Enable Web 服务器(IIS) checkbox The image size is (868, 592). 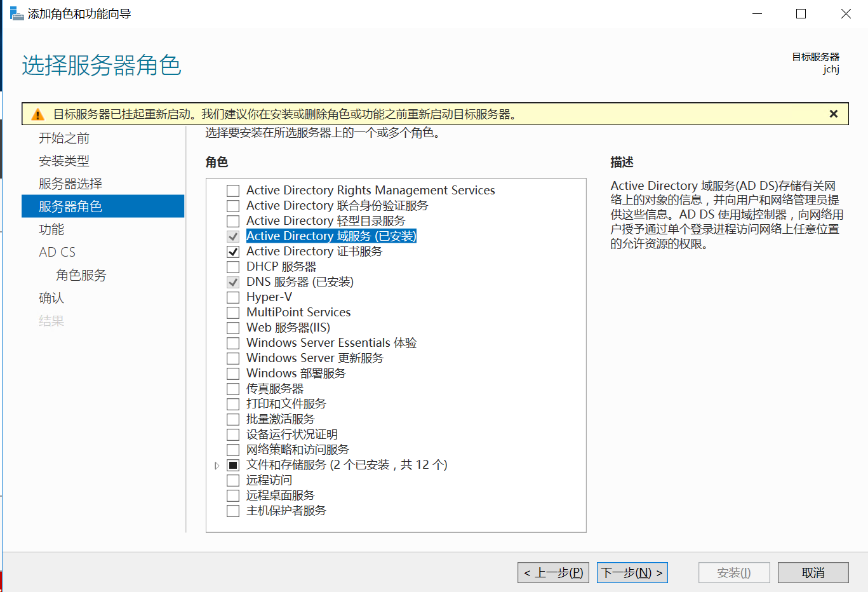point(233,328)
